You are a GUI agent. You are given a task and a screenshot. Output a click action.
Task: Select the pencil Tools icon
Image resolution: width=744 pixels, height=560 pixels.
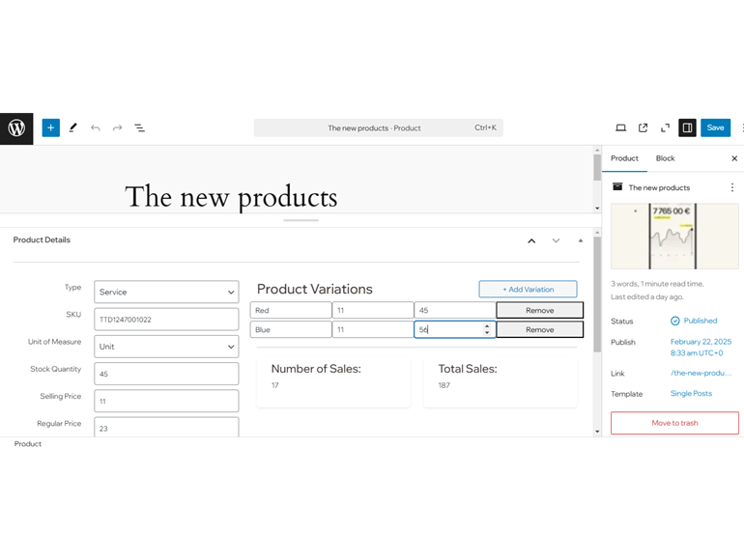(73, 128)
